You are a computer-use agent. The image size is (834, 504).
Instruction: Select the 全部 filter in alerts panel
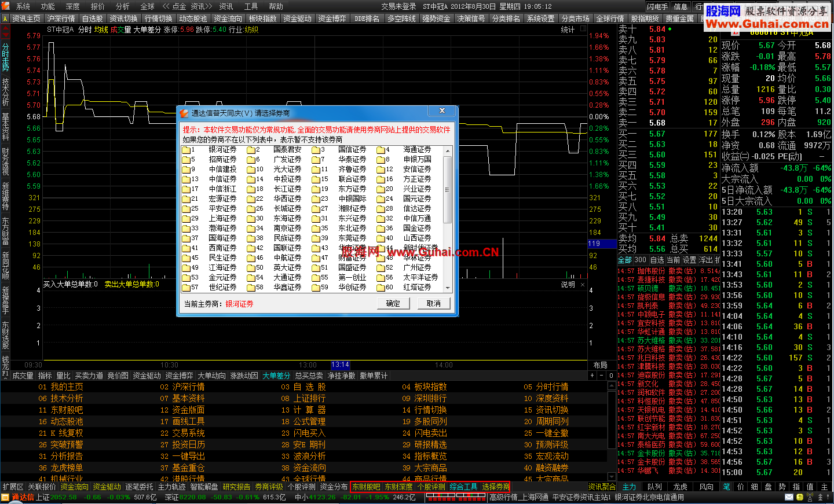click(625, 260)
